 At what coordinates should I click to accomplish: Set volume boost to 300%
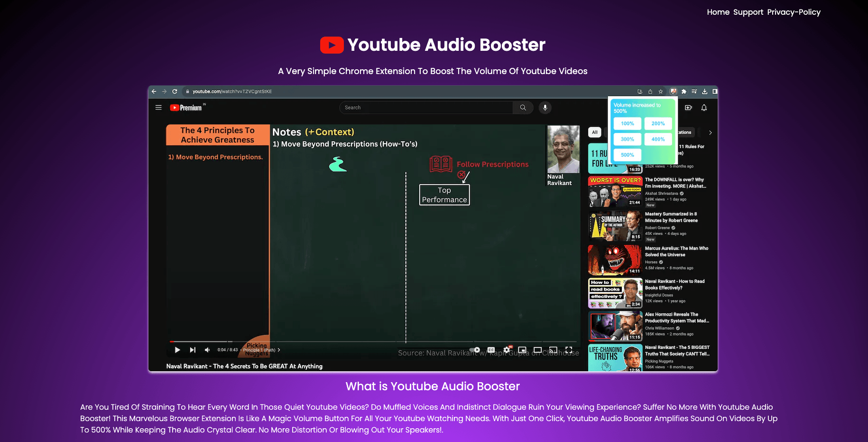tap(627, 139)
